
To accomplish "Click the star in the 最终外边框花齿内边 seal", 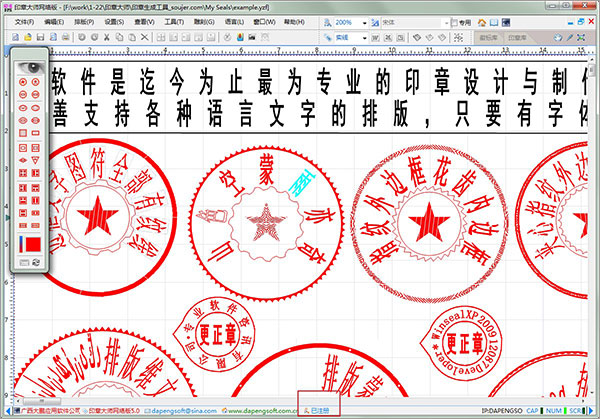I will coord(429,223).
